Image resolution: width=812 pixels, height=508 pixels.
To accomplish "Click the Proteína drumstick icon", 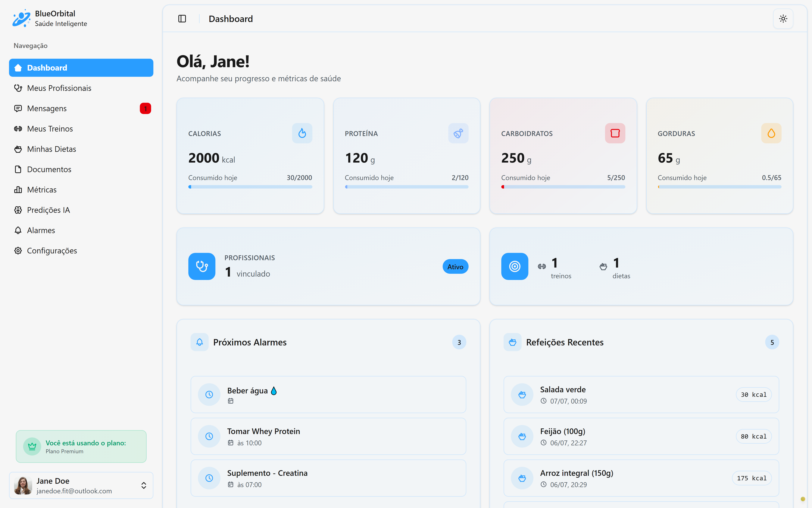I will [458, 133].
